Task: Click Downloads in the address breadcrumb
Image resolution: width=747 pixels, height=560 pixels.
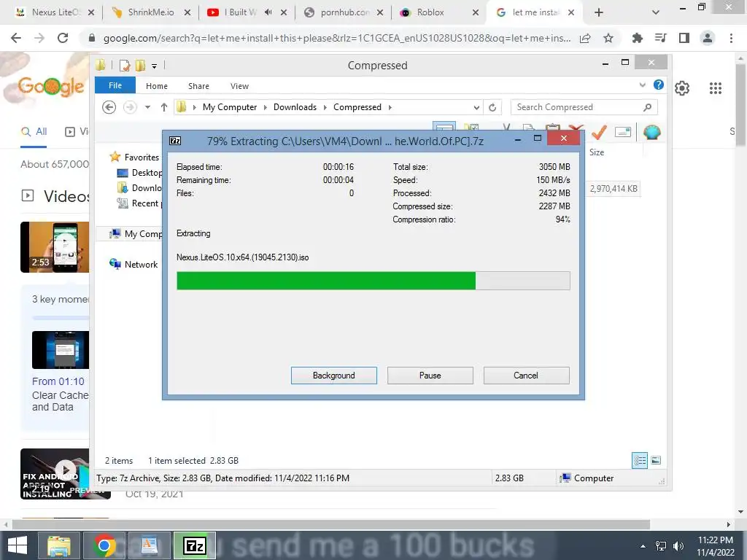Action: click(295, 107)
